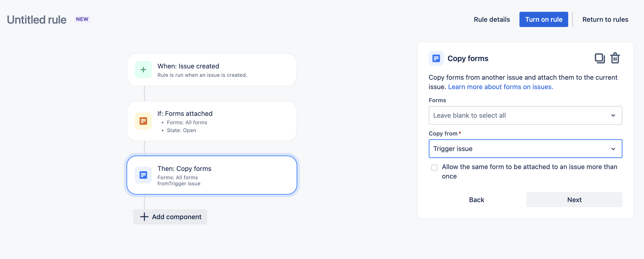The height and width of the screenshot is (259, 644).
Task: Go back via Return to rules
Action: pyautogui.click(x=605, y=19)
